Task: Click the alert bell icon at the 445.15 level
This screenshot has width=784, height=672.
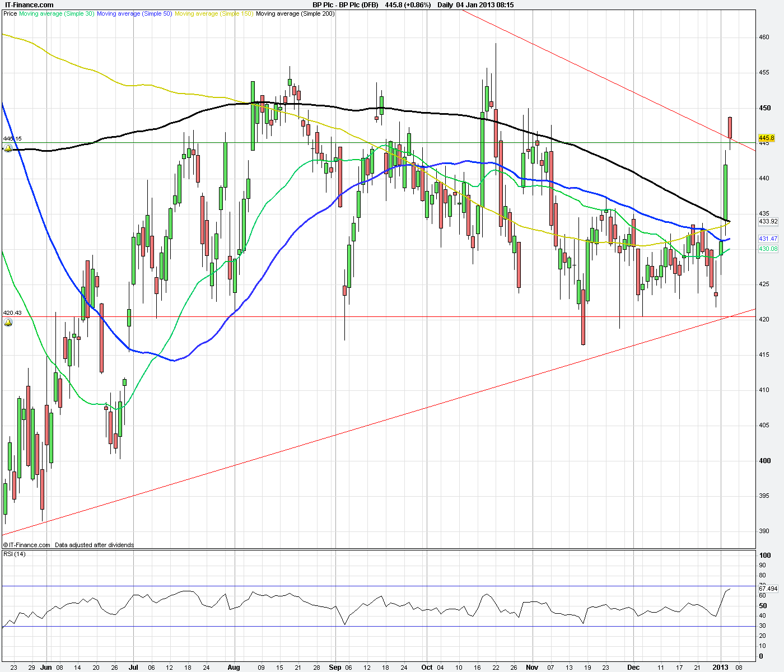Action: [x=8, y=148]
